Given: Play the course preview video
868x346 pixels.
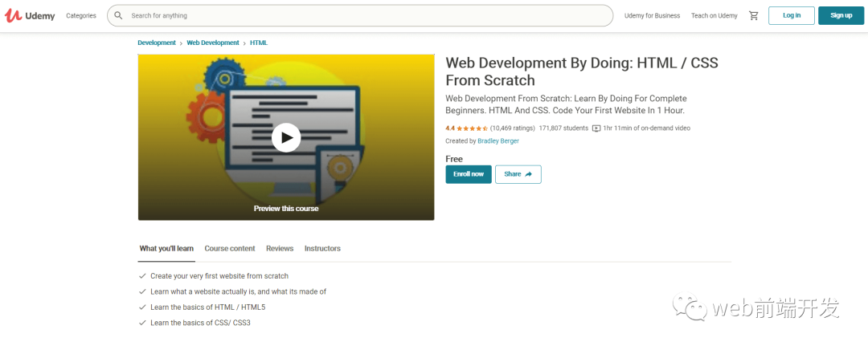Looking at the screenshot, I should (286, 137).
